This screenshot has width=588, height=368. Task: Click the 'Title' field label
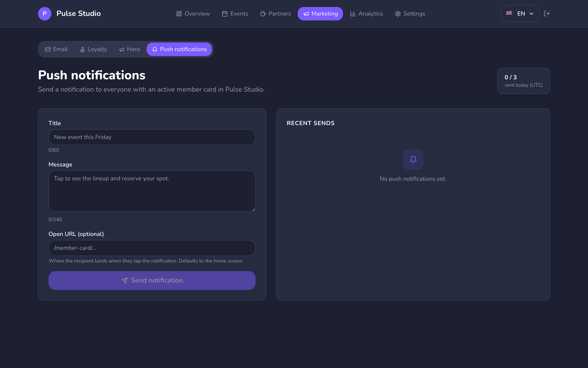click(x=55, y=123)
